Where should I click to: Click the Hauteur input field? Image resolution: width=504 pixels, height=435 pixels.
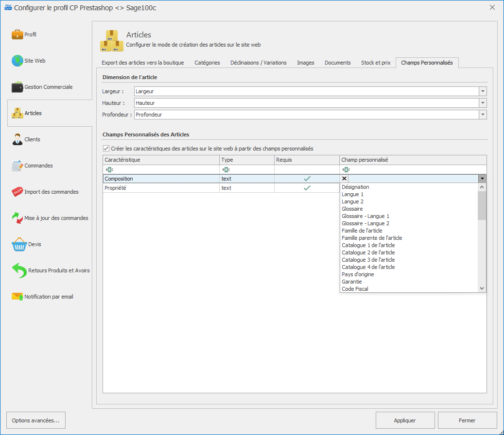click(x=307, y=103)
